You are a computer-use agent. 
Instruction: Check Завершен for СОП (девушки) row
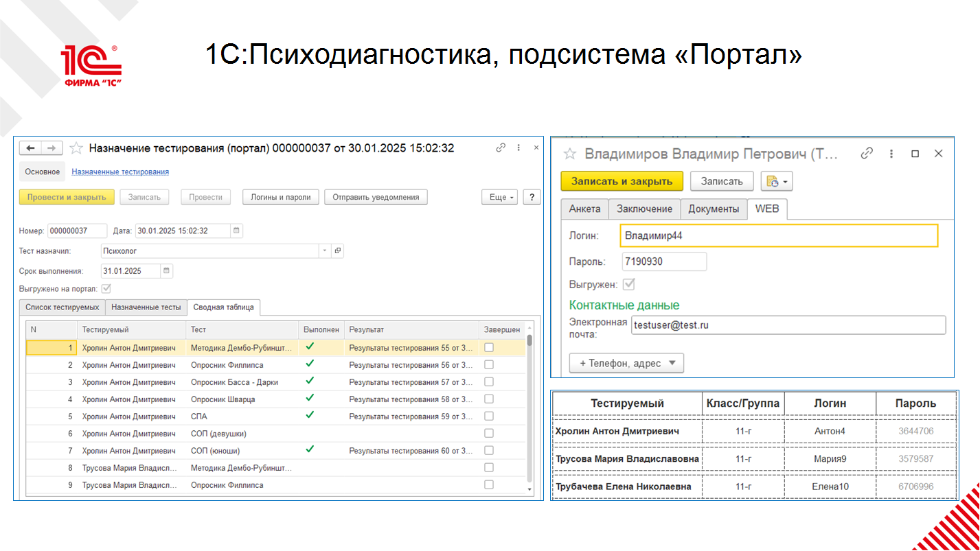point(489,433)
